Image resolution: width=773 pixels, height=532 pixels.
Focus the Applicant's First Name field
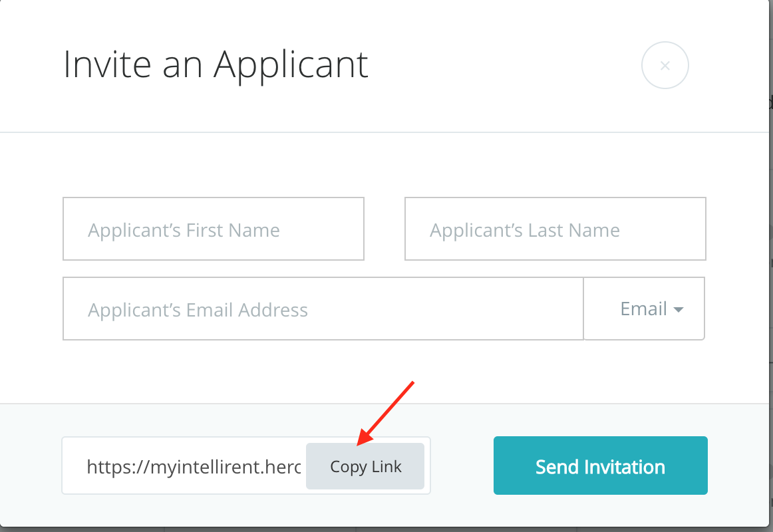[x=213, y=229]
